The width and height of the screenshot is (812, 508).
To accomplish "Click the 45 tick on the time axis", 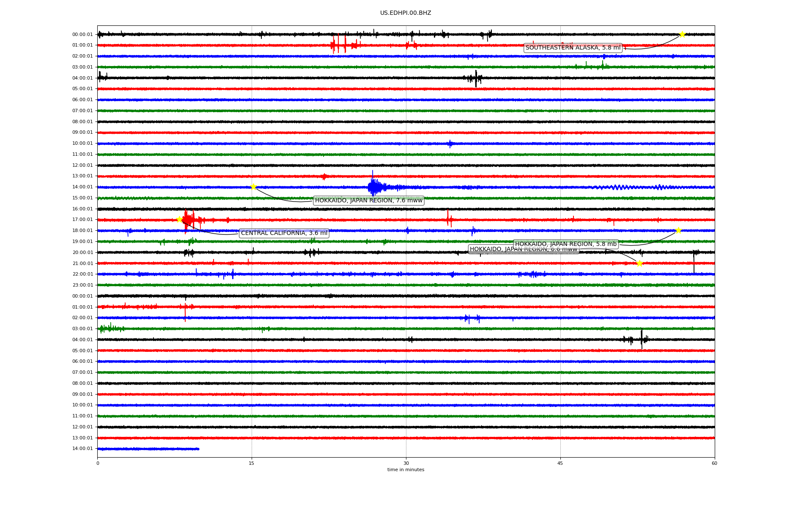I will (x=560, y=463).
